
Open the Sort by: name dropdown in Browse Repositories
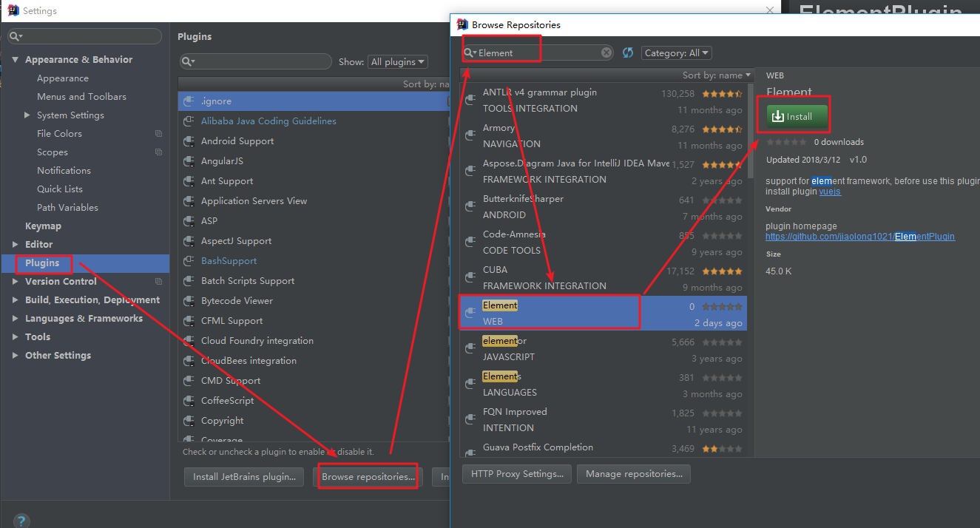click(x=716, y=75)
